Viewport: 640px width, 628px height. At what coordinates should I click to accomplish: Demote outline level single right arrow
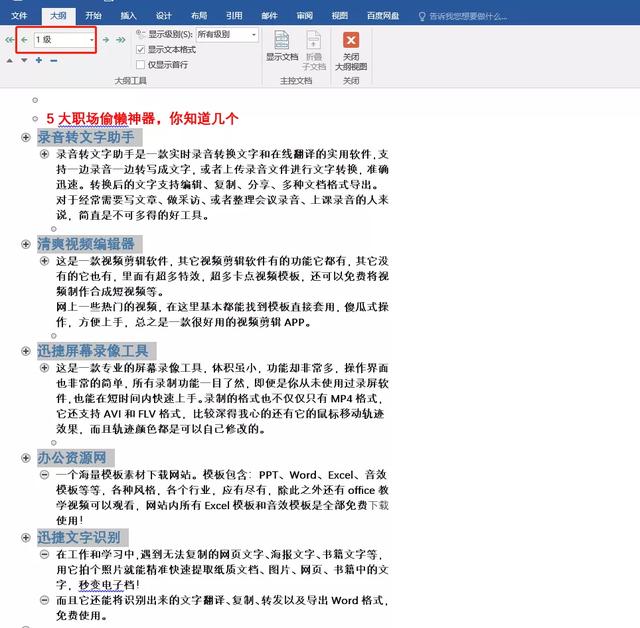pyautogui.click(x=106, y=40)
